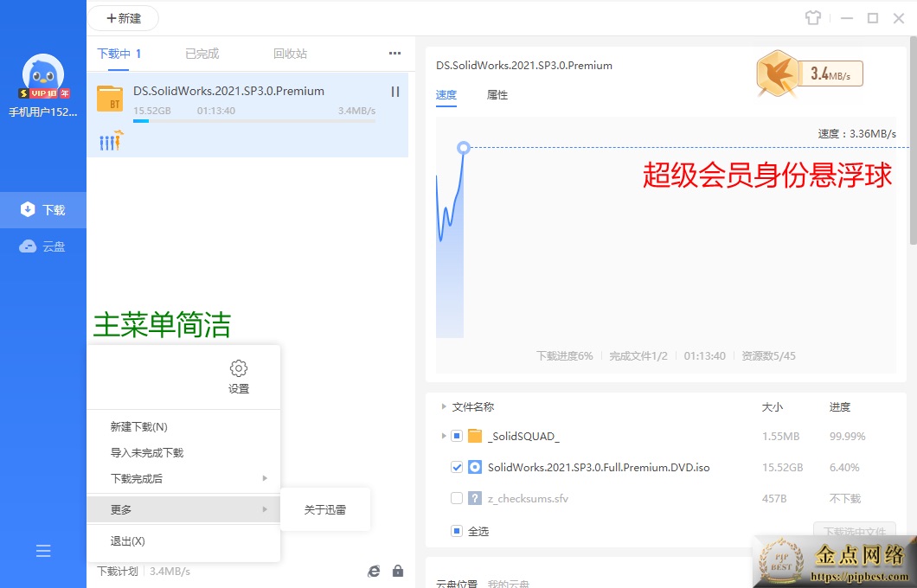Image resolution: width=917 pixels, height=588 pixels.
Task: Expand the 下载完成后 submenu arrow
Action: pyautogui.click(x=265, y=478)
